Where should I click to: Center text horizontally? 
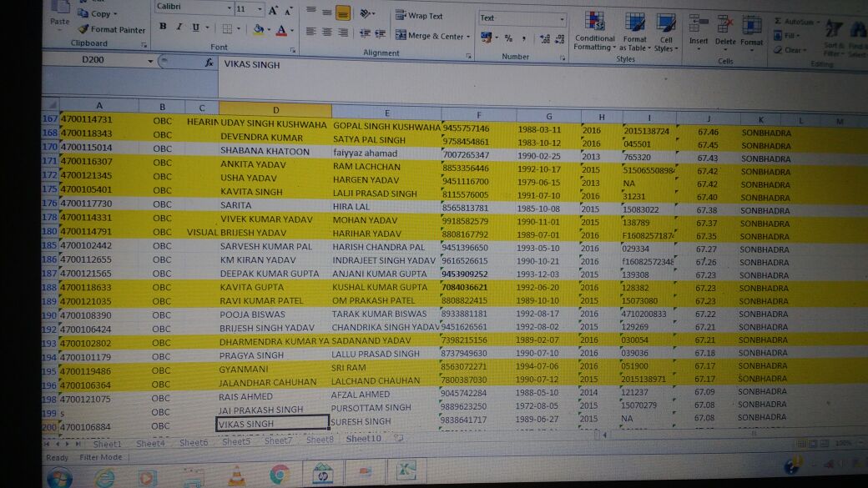pyautogui.click(x=327, y=33)
